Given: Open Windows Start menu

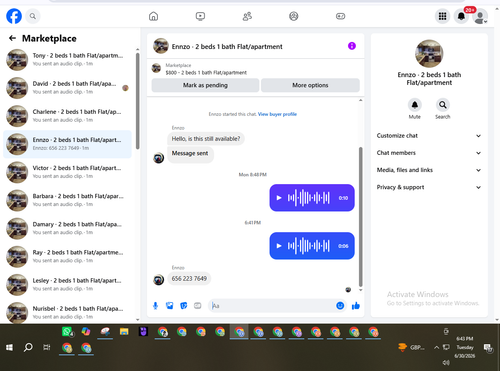Looking at the screenshot, I should [x=9, y=348].
